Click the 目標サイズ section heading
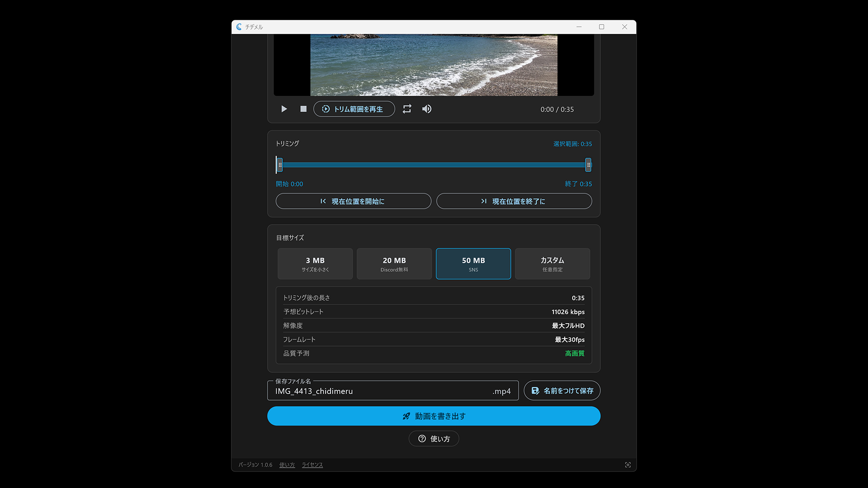The width and height of the screenshot is (868, 488). click(x=290, y=238)
